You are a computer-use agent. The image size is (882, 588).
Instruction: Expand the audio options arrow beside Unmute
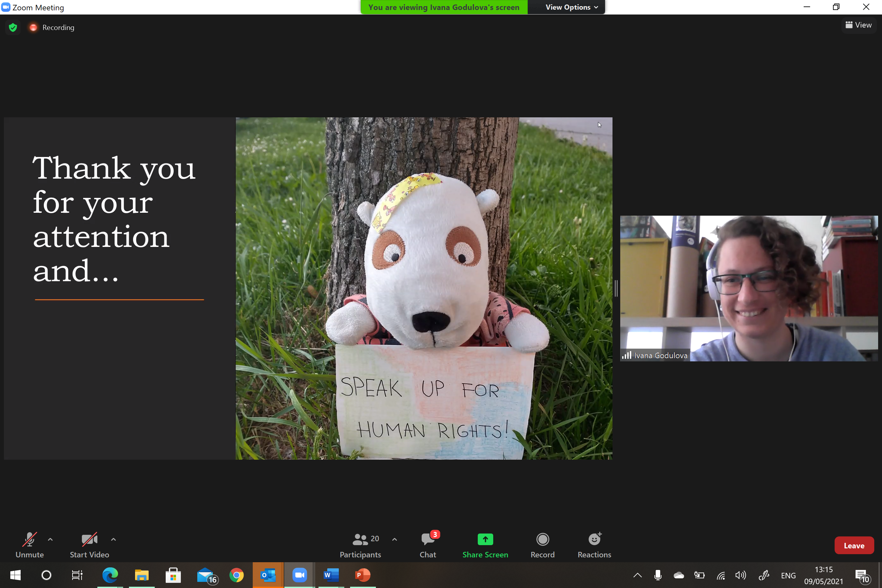tap(50, 539)
